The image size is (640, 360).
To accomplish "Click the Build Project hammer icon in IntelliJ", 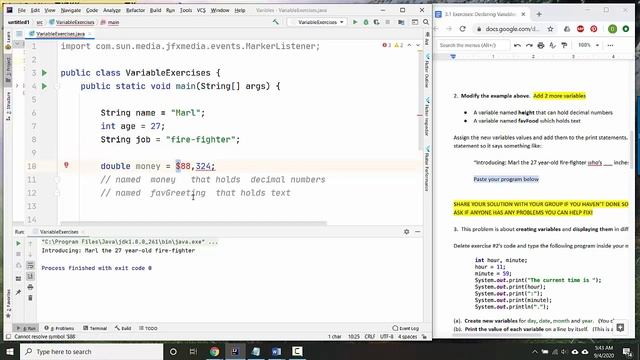I will click(276, 22).
